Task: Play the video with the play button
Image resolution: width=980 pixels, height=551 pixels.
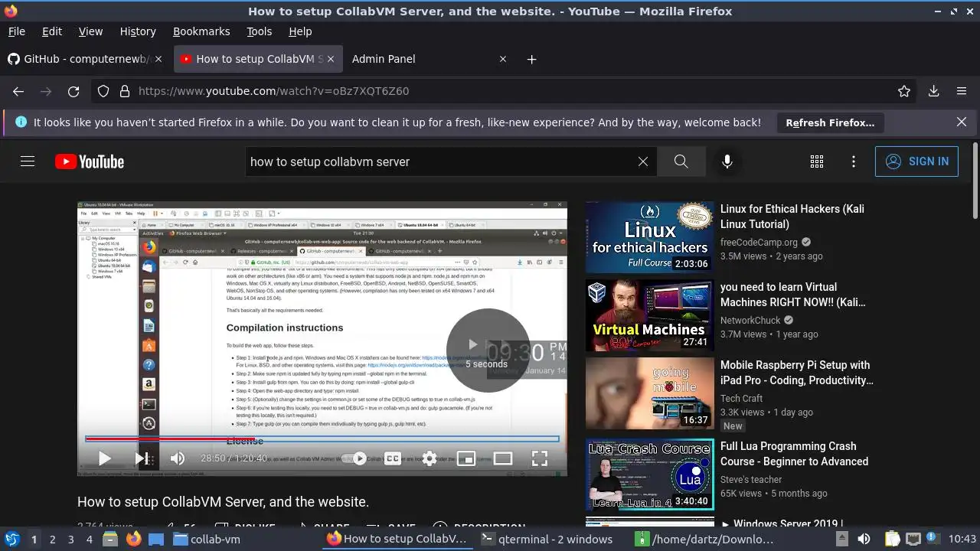Action: click(x=104, y=458)
